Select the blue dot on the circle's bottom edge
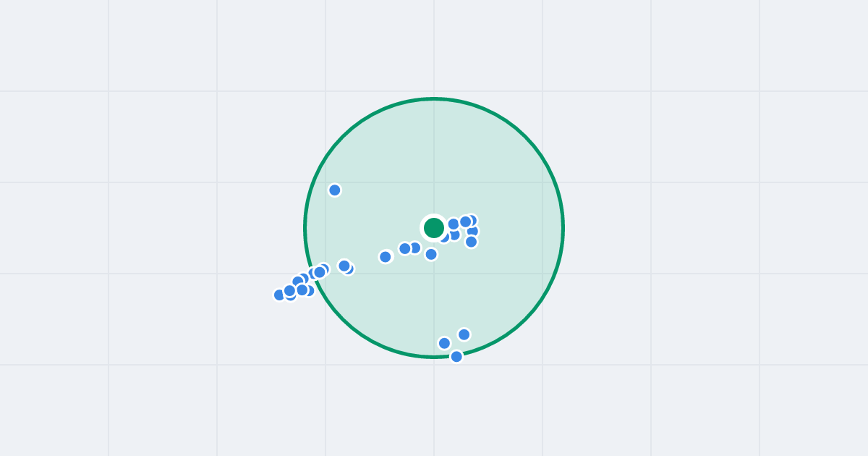868x456 pixels. 456,356
